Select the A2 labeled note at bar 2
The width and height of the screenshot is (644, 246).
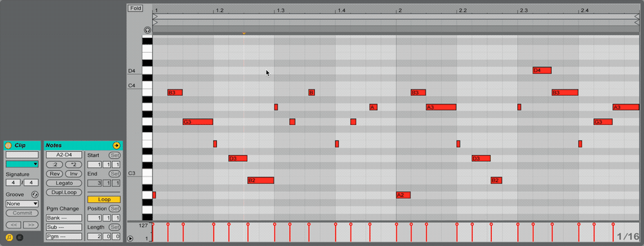click(403, 195)
